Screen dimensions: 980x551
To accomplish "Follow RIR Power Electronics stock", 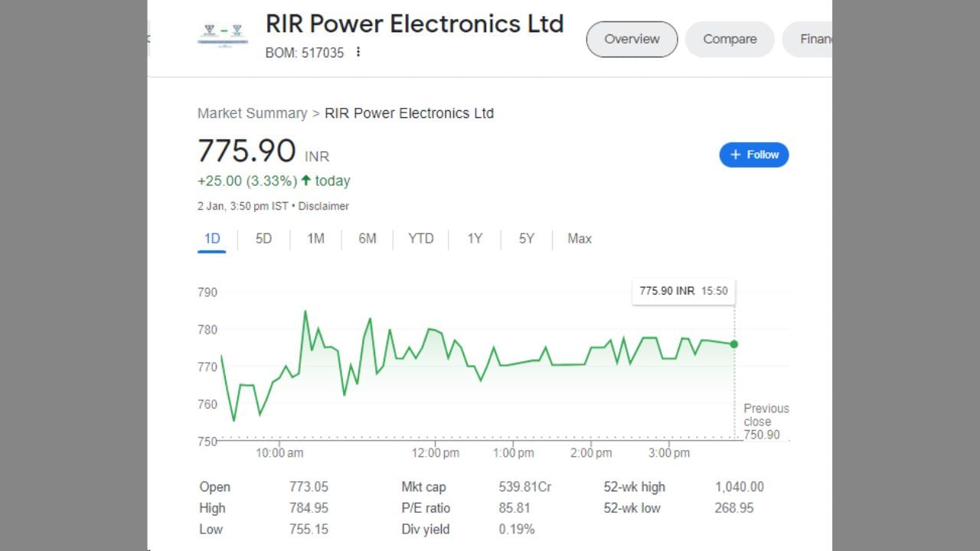I will 754,155.
